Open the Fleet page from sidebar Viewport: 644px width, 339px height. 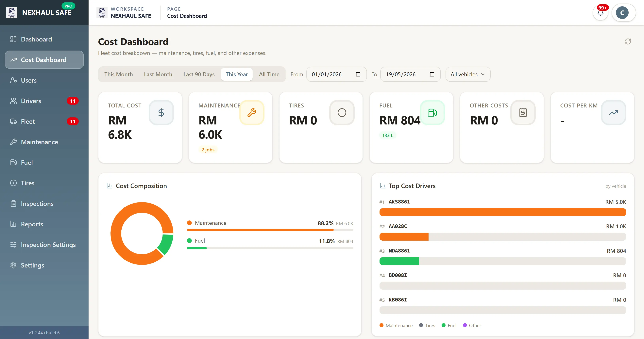click(44, 121)
